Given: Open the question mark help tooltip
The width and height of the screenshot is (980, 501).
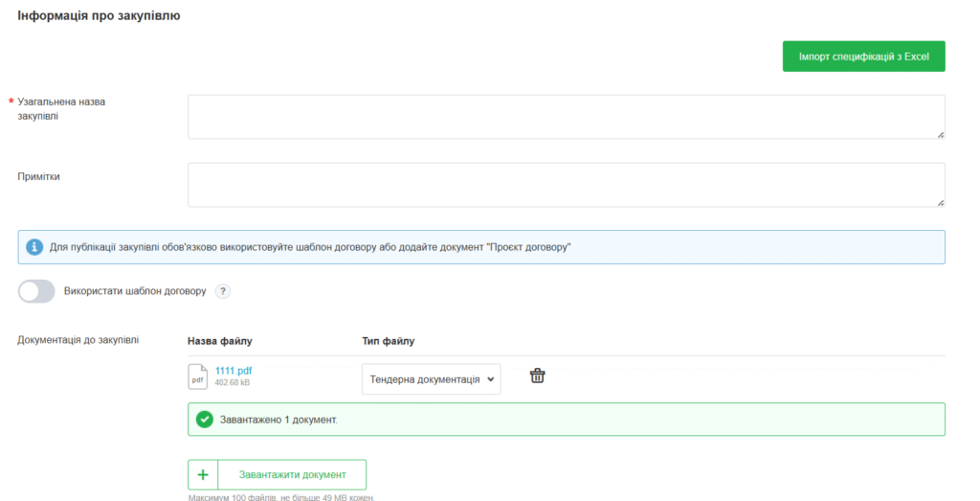Looking at the screenshot, I should coord(223,291).
